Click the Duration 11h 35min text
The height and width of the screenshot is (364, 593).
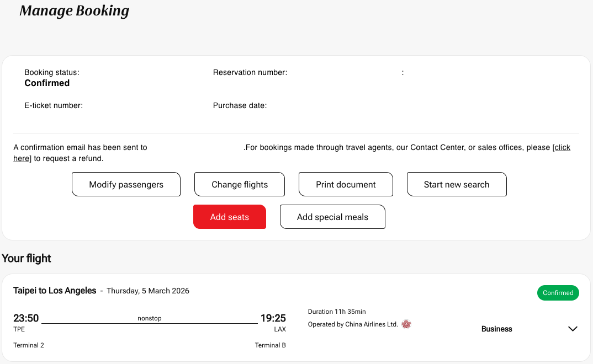pos(337,312)
